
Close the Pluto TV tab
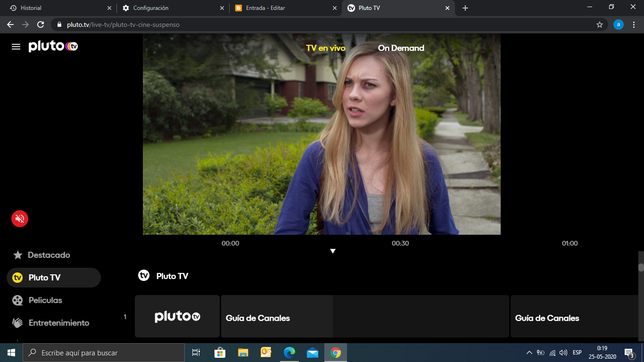[447, 8]
